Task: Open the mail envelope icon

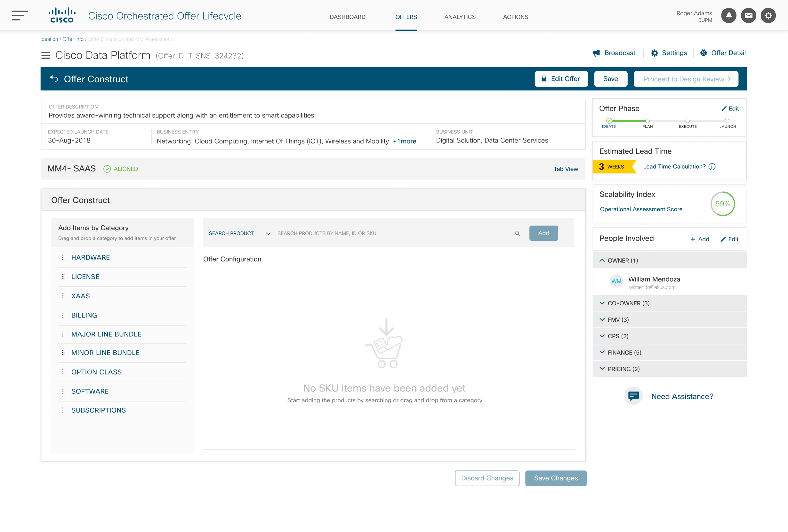Action: [748, 16]
